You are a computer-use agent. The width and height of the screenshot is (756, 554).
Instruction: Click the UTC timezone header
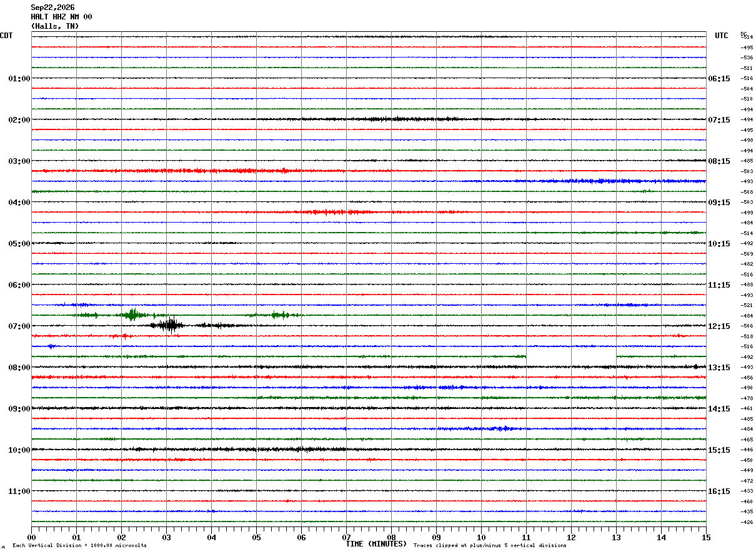pos(722,36)
